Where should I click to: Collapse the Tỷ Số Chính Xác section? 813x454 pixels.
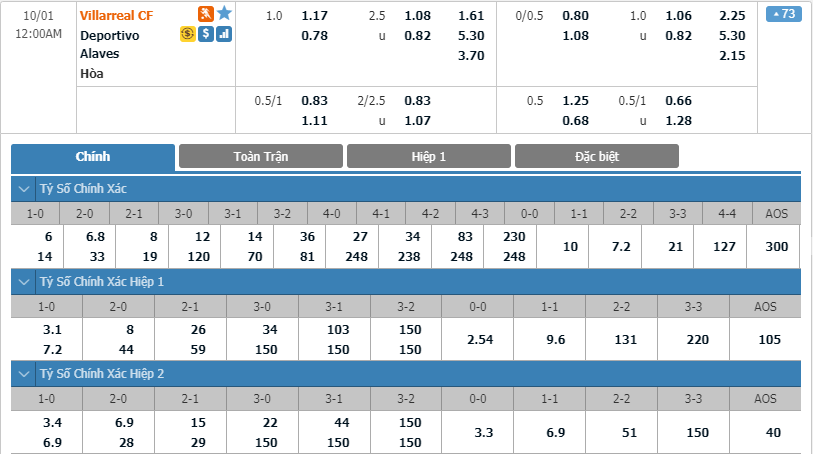(24, 189)
